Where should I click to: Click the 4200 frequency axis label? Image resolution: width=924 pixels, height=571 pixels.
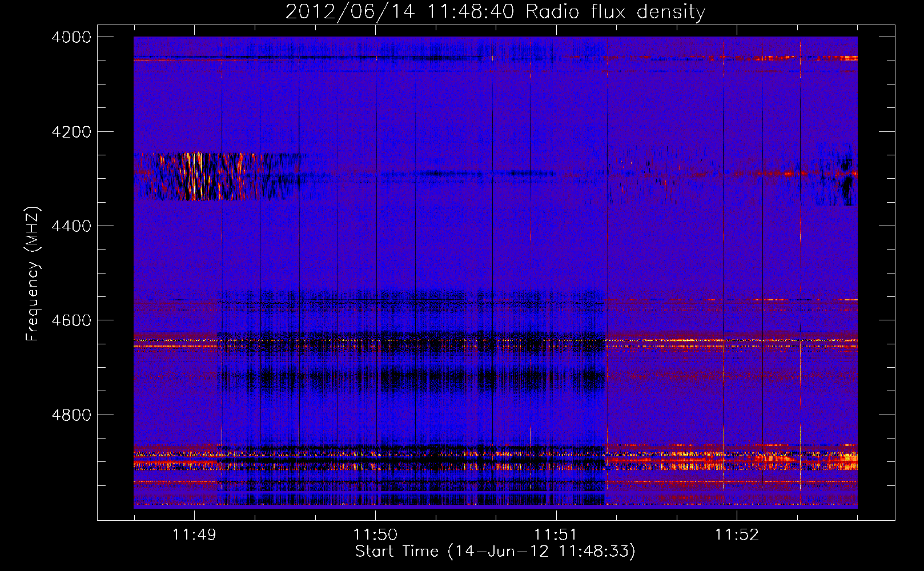(71, 132)
